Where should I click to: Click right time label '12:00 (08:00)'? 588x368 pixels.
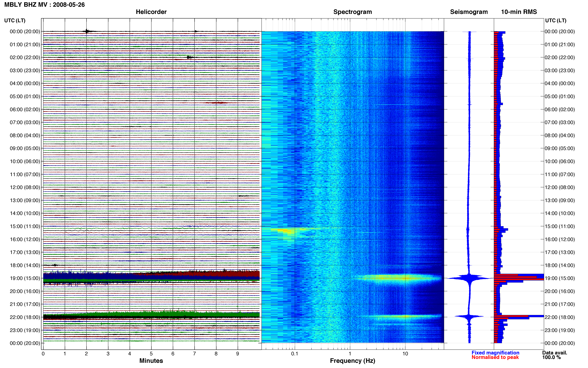pos(560,187)
